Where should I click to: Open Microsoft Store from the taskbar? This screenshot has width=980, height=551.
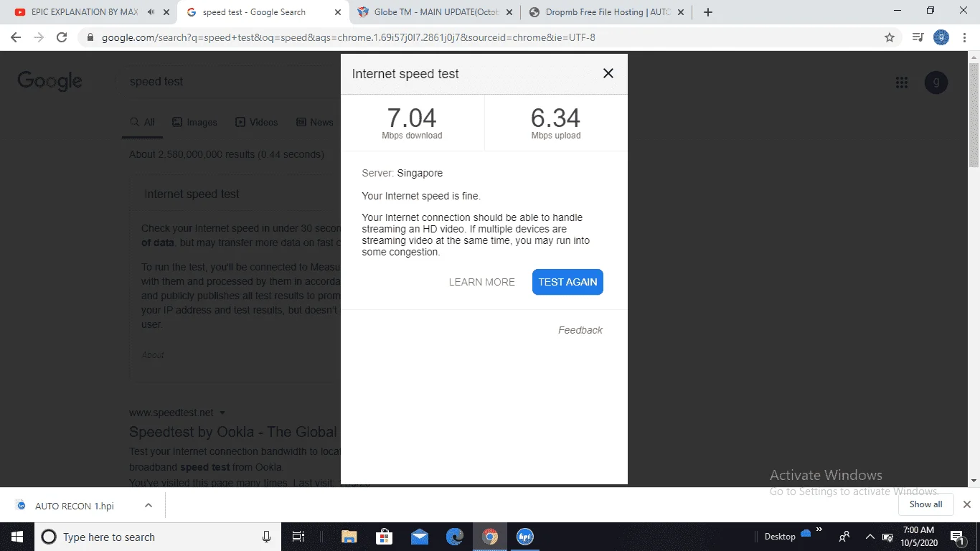[385, 537]
